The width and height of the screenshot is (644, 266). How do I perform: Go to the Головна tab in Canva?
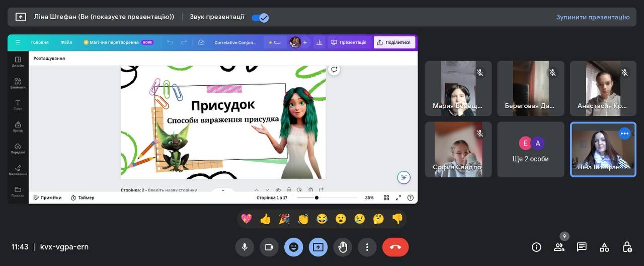[x=40, y=42]
